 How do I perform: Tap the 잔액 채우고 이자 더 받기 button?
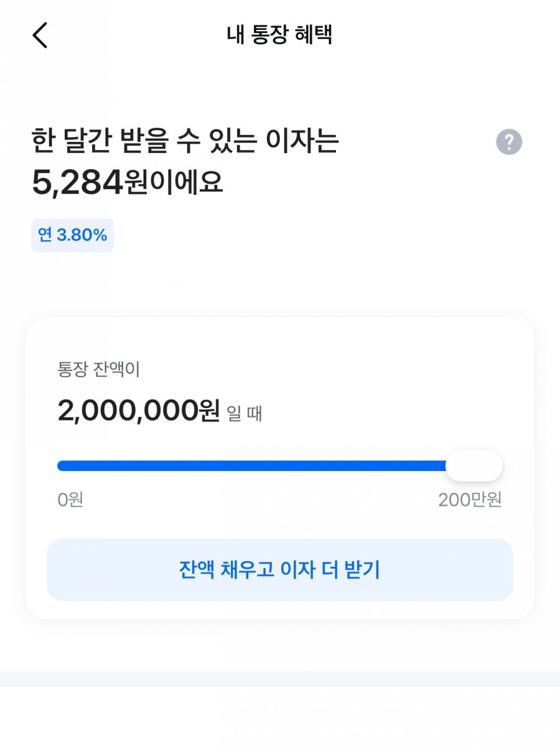coord(280,570)
